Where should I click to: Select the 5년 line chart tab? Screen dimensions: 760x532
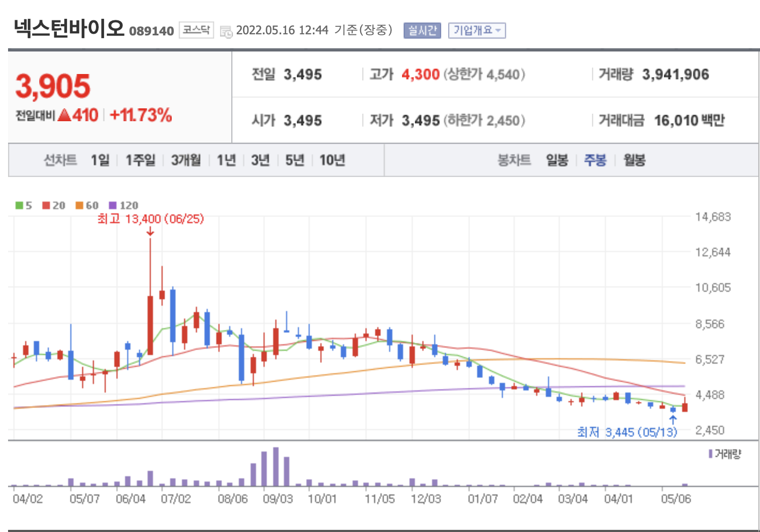(295, 160)
